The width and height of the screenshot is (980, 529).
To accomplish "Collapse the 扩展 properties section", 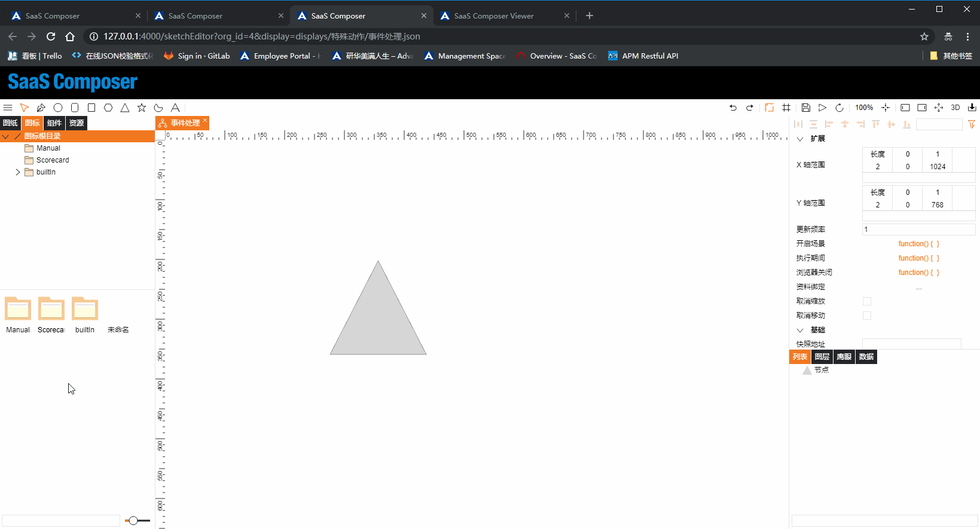I will coord(800,139).
